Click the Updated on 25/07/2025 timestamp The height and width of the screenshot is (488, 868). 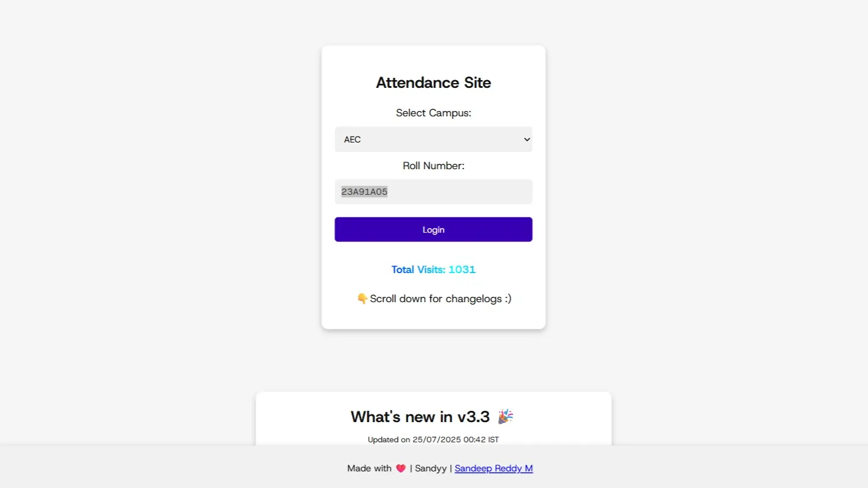[433, 440]
